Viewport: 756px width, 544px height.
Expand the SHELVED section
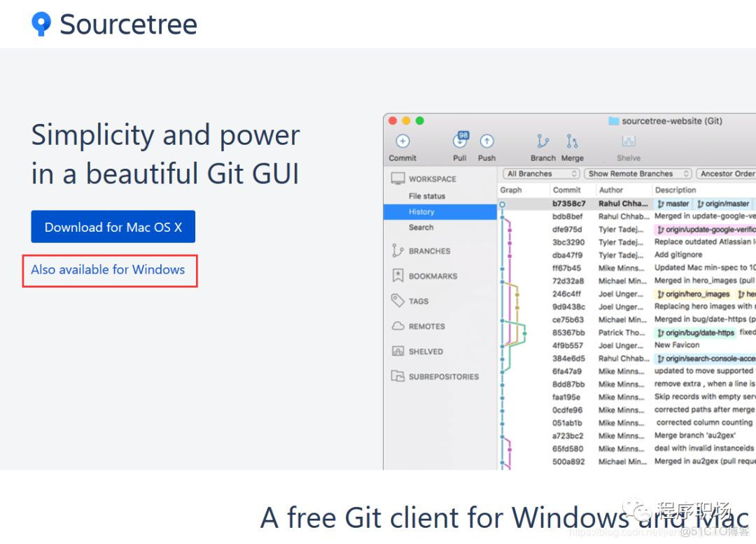pos(426,351)
